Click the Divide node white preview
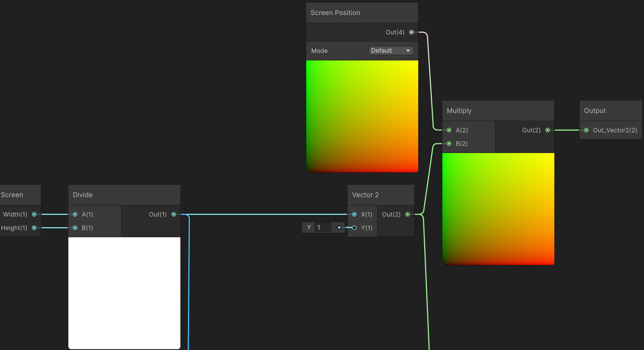Screen dimensions: 644x350 coord(124,293)
